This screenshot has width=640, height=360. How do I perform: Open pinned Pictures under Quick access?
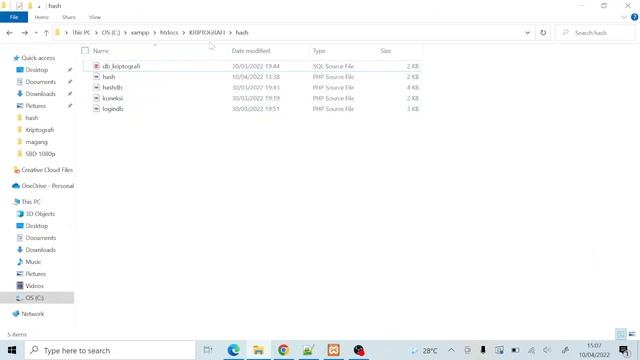click(x=36, y=106)
